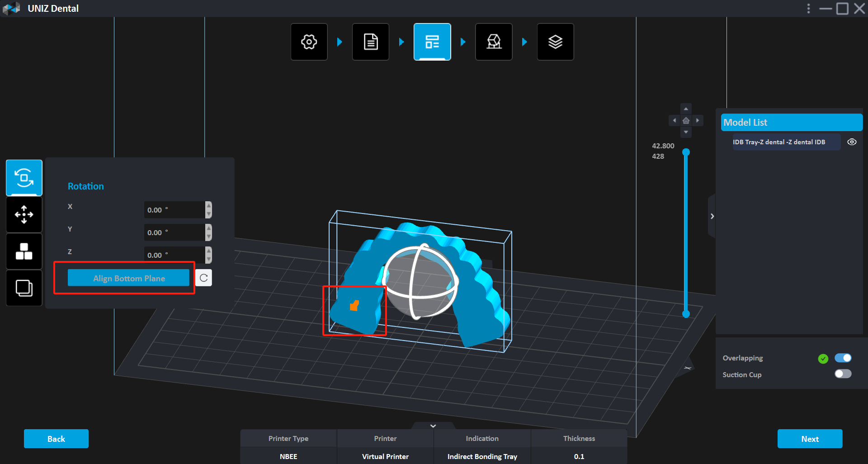This screenshot has width=868, height=464.
Task: Open the settings gear workflow step
Action: 309,42
